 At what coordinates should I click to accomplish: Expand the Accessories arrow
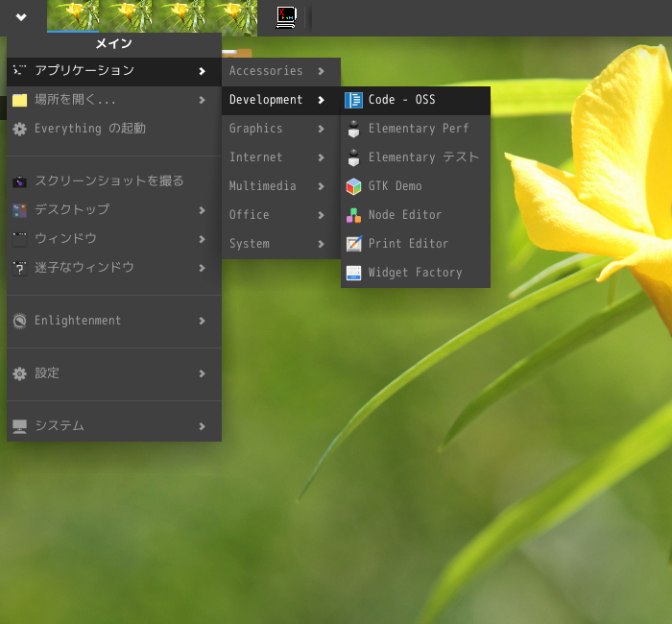coord(321,71)
